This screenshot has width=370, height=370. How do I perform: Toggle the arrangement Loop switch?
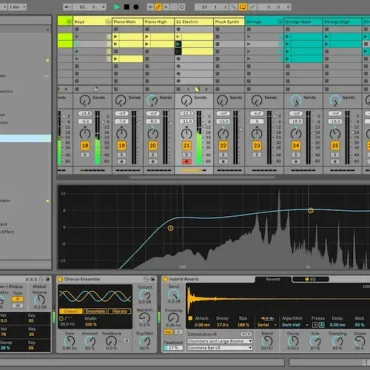point(243,7)
